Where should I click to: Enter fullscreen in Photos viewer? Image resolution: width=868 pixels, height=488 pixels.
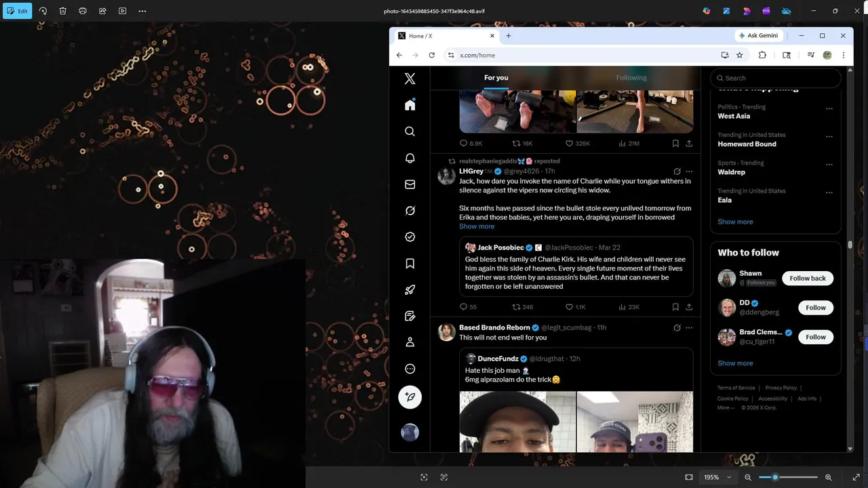tap(856, 477)
